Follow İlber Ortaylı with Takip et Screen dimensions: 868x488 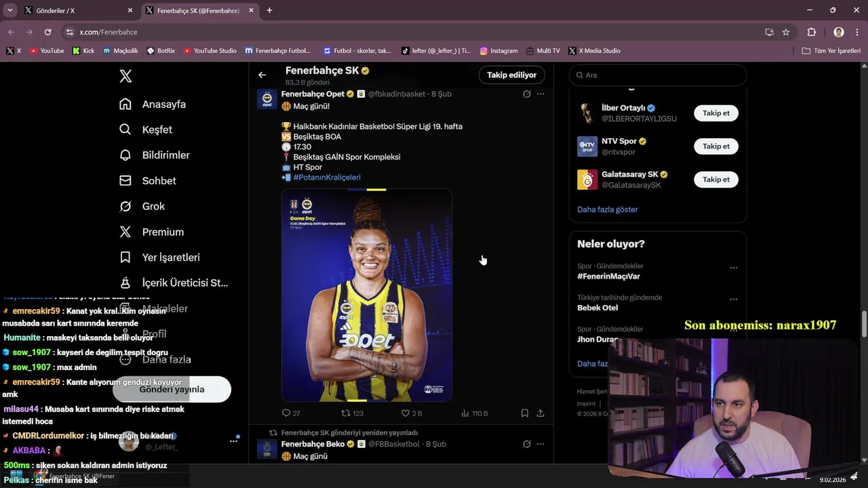click(716, 113)
